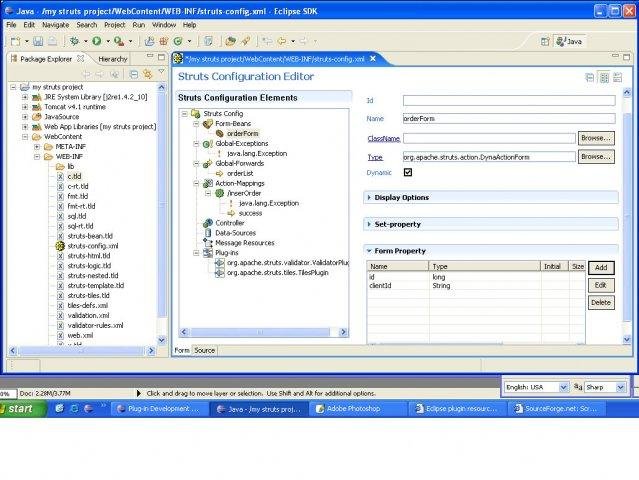Open the File menu

tap(11, 25)
